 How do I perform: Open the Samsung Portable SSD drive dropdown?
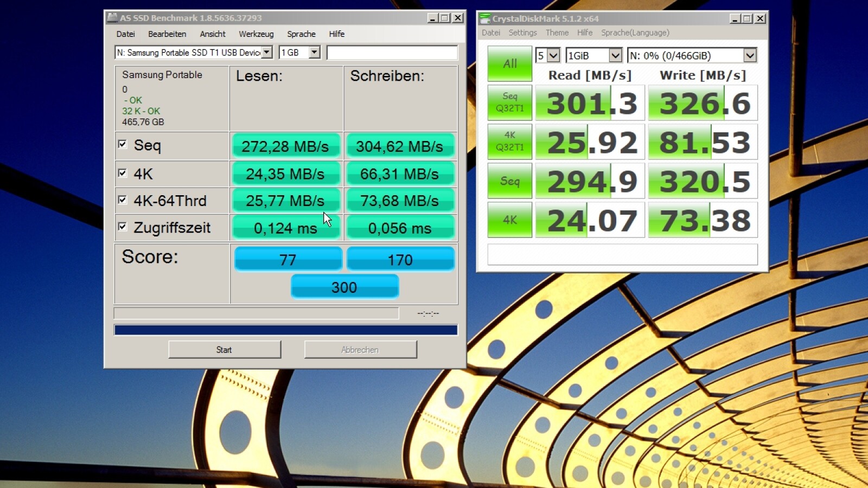point(267,53)
